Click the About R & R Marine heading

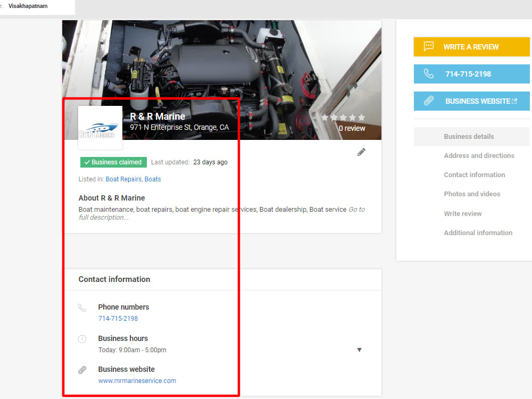[112, 198]
